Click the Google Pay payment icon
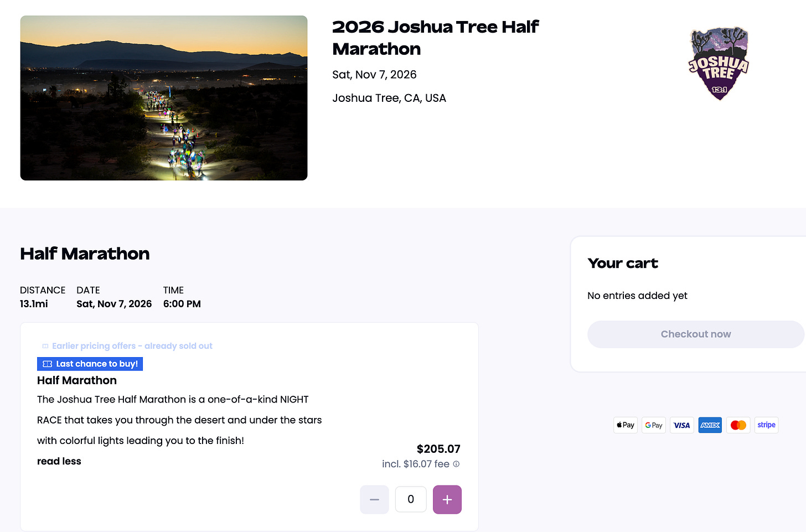The height and width of the screenshot is (532, 806). (x=654, y=425)
